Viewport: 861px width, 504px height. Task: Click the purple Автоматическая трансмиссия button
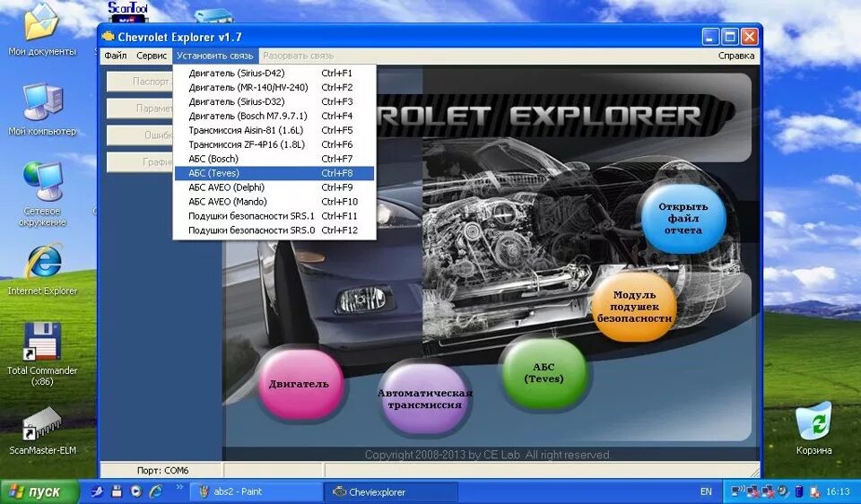pos(424,398)
